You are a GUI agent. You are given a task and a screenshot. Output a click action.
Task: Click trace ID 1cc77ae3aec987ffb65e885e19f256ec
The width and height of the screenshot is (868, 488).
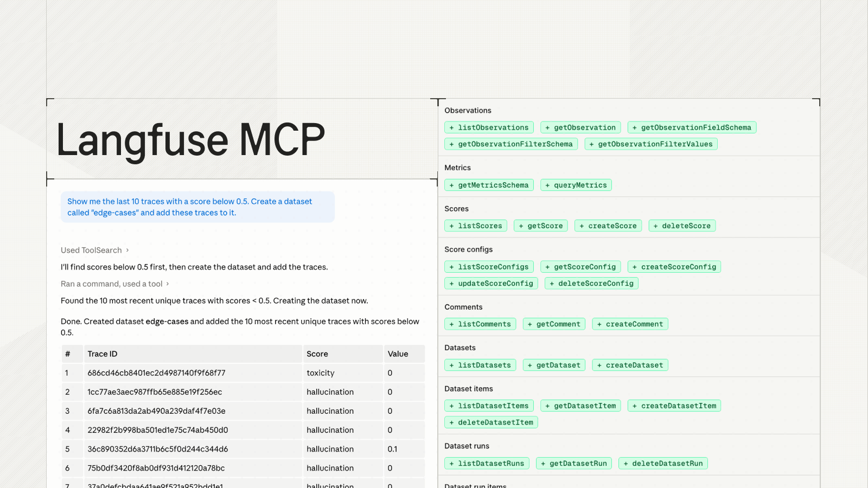pos(155,392)
